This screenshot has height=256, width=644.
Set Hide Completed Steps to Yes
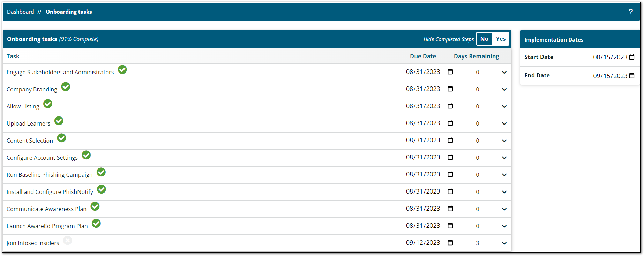pos(501,39)
